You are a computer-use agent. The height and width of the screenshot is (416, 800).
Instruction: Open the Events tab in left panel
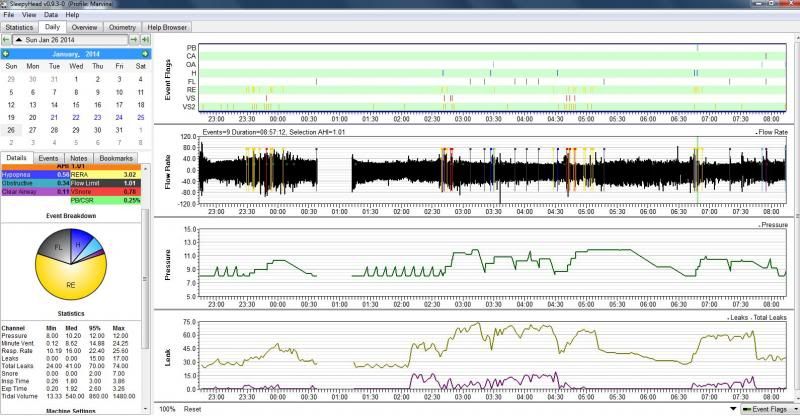(47, 158)
